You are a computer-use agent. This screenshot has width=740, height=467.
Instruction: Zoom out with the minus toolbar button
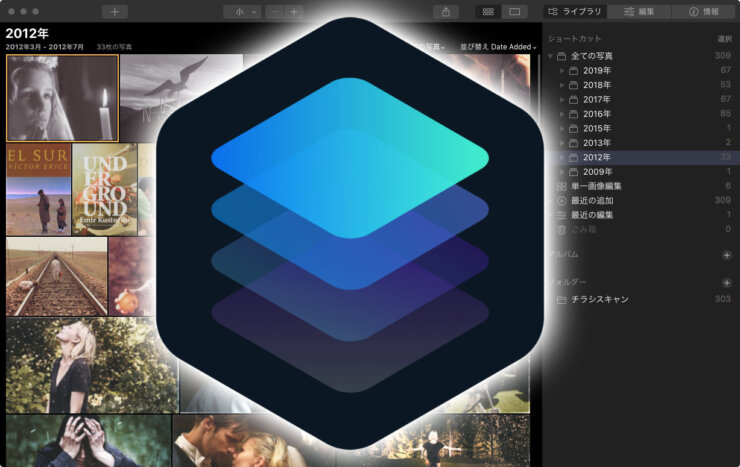(x=276, y=12)
